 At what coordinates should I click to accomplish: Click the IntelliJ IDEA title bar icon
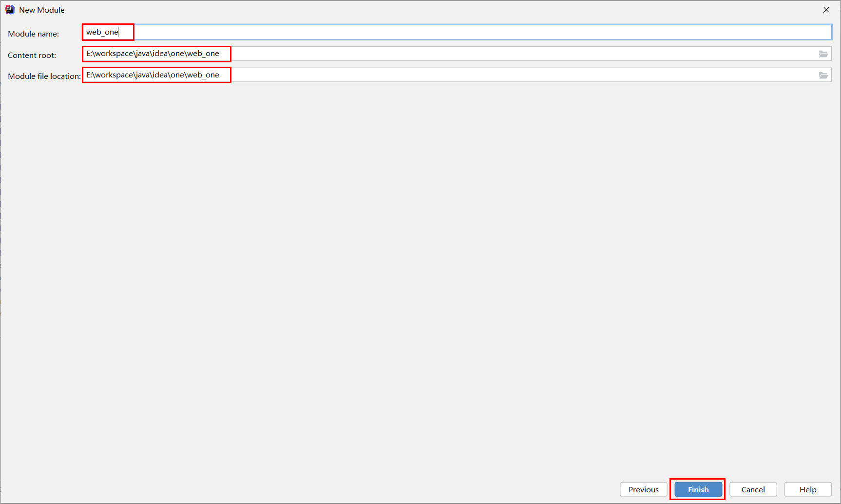pyautogui.click(x=10, y=10)
